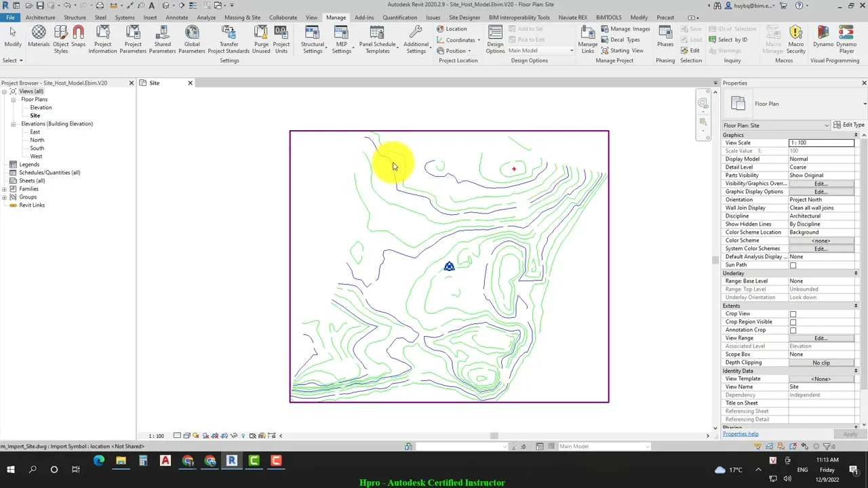
Task: Click the View Scale input field
Action: click(x=821, y=143)
